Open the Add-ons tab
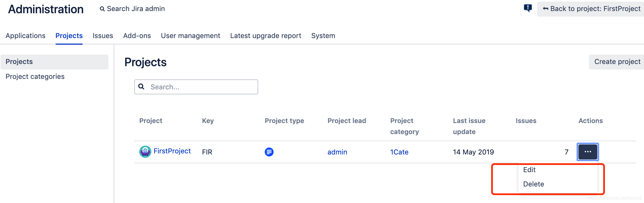The image size is (644, 203). 137,36
